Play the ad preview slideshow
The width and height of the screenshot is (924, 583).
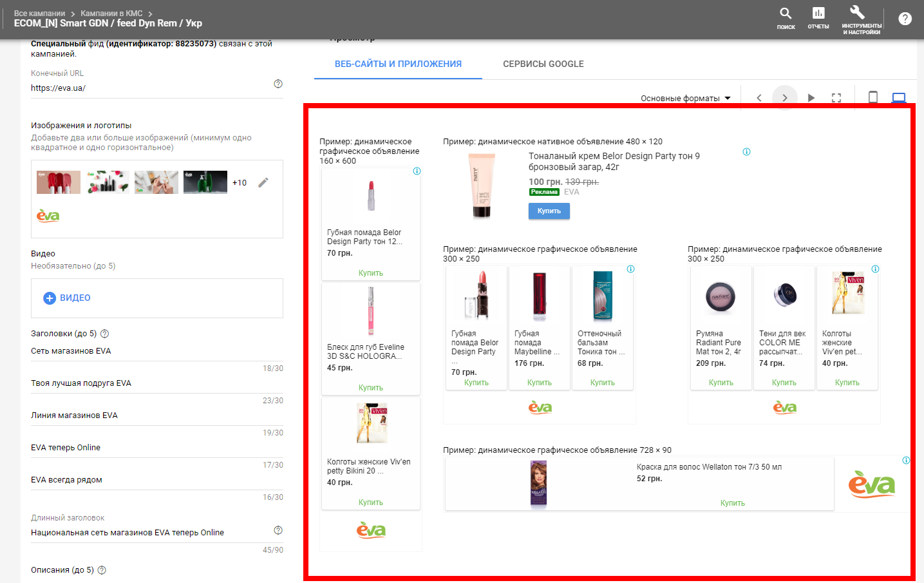coord(811,98)
